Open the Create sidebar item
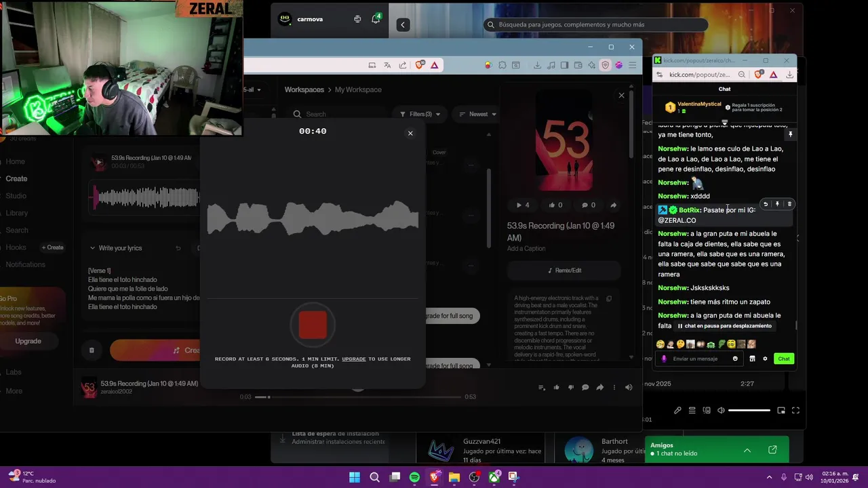The height and width of the screenshot is (488, 868). (16, 179)
